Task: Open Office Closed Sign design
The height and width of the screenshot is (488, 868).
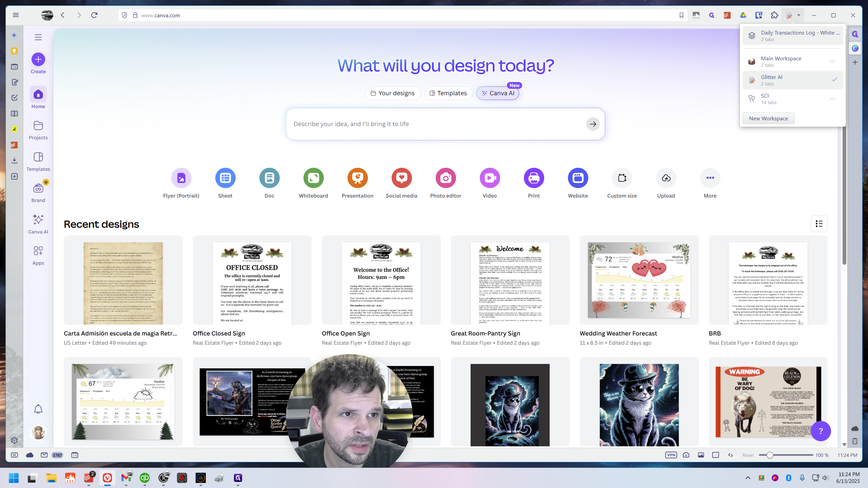Action: coord(252,280)
